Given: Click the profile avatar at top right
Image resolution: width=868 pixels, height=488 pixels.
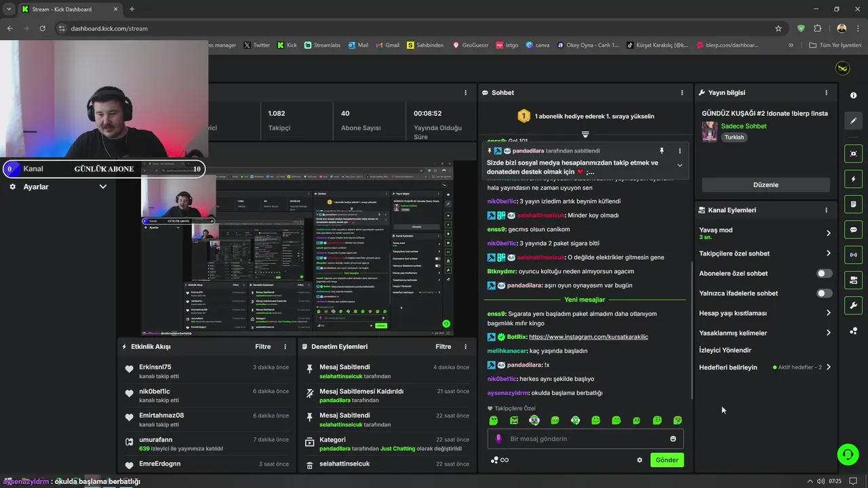Looking at the screenshot, I should tap(842, 68).
